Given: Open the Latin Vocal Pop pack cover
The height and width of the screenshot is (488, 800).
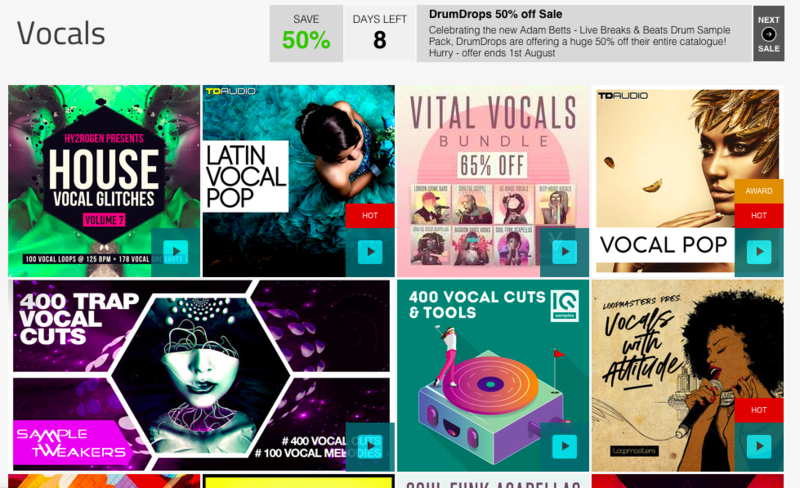Looking at the screenshot, I should point(298,181).
